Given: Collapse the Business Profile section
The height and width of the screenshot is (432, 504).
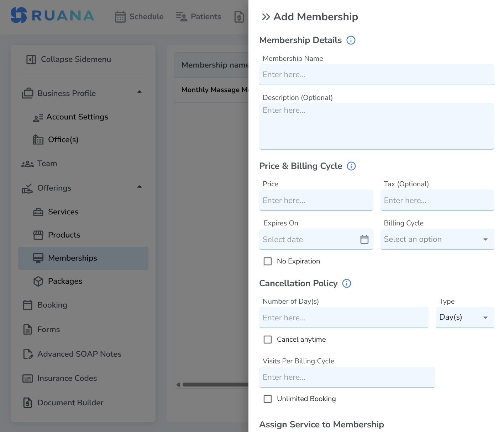Looking at the screenshot, I should pyautogui.click(x=140, y=92).
